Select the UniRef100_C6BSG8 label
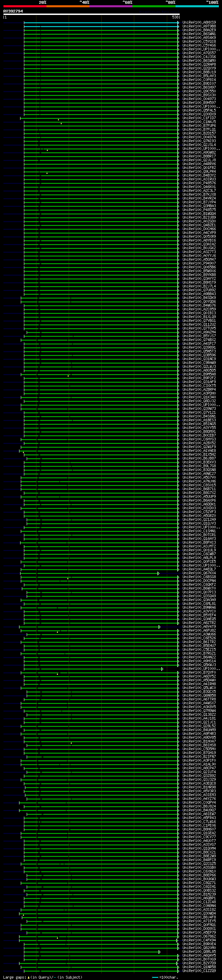The image size is (222, 980). [199, 577]
